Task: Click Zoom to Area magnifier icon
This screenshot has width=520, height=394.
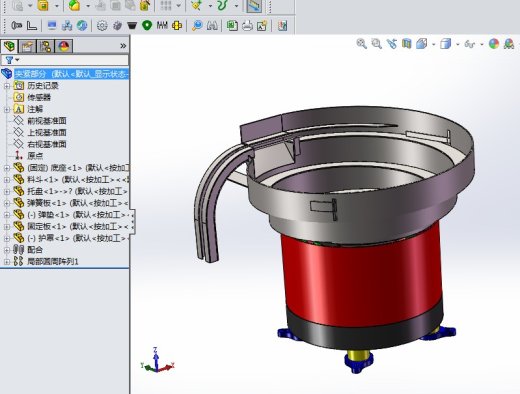Action: (377, 44)
